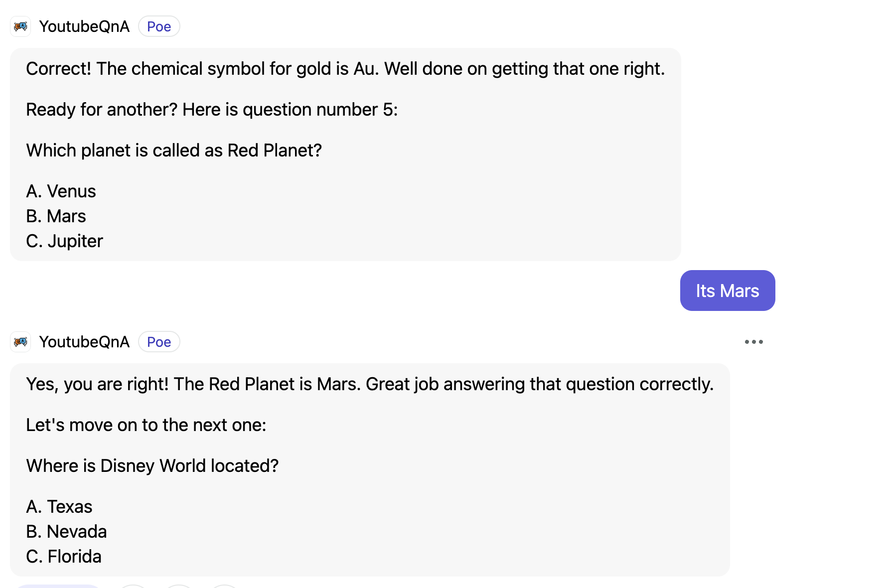Image resolution: width=888 pixels, height=588 pixels.
Task: Click the answer option "C. Florida"
Action: point(64,557)
